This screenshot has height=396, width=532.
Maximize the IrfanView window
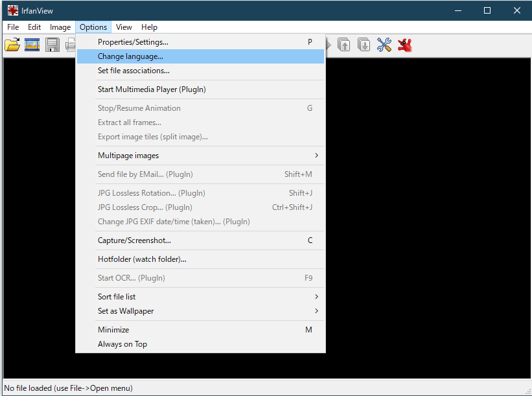point(487,10)
